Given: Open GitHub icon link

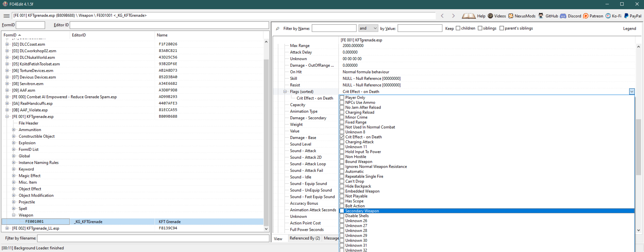Looking at the screenshot, I should [x=541, y=16].
